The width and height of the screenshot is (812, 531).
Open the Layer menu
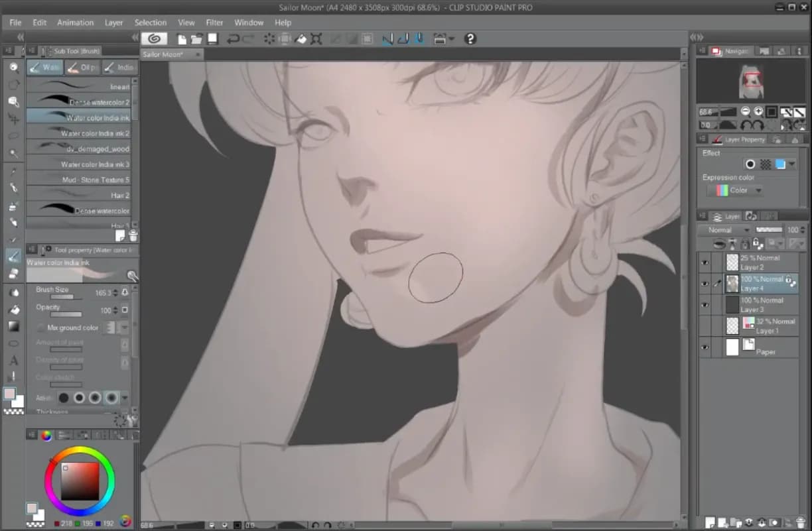click(114, 23)
